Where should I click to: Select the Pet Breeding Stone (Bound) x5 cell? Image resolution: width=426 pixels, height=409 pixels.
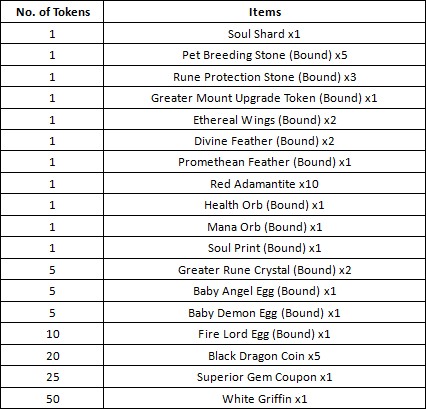[x=265, y=55]
